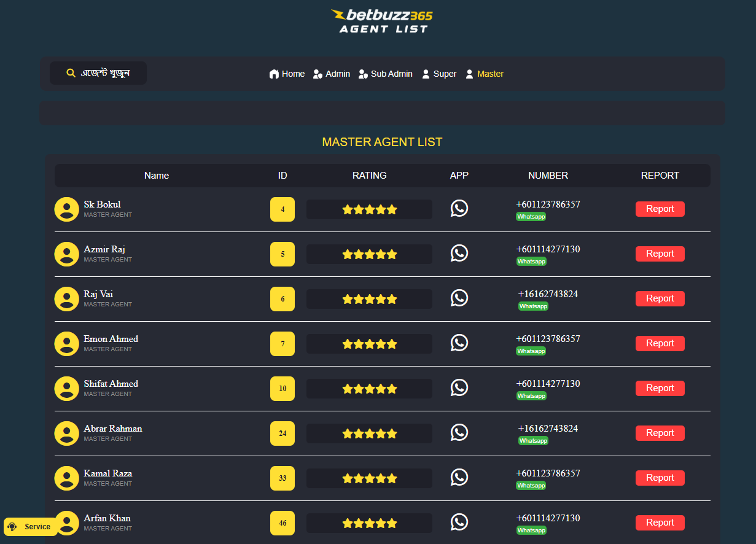Select the Master menu item

coord(485,74)
